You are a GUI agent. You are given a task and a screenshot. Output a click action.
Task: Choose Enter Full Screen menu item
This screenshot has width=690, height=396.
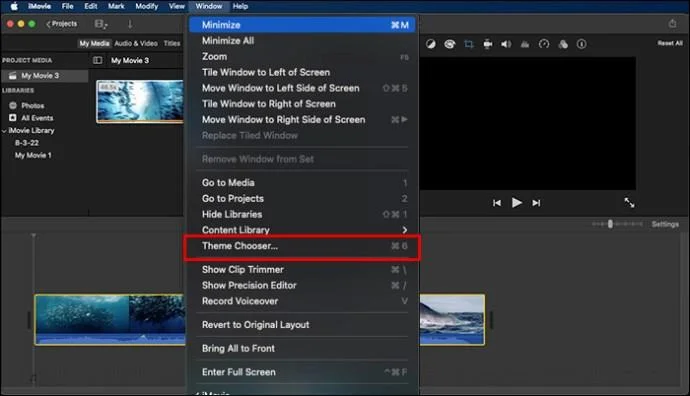point(302,373)
